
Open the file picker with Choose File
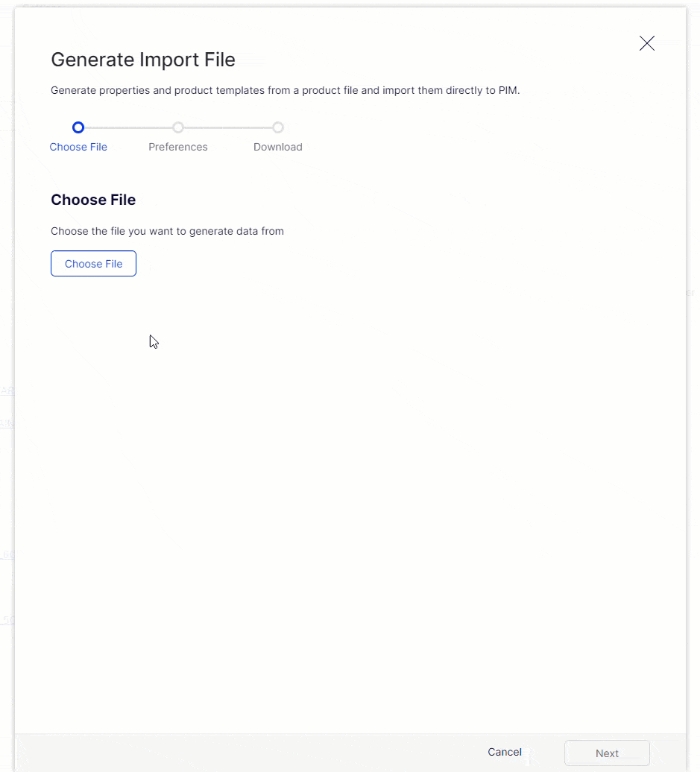pos(93,263)
